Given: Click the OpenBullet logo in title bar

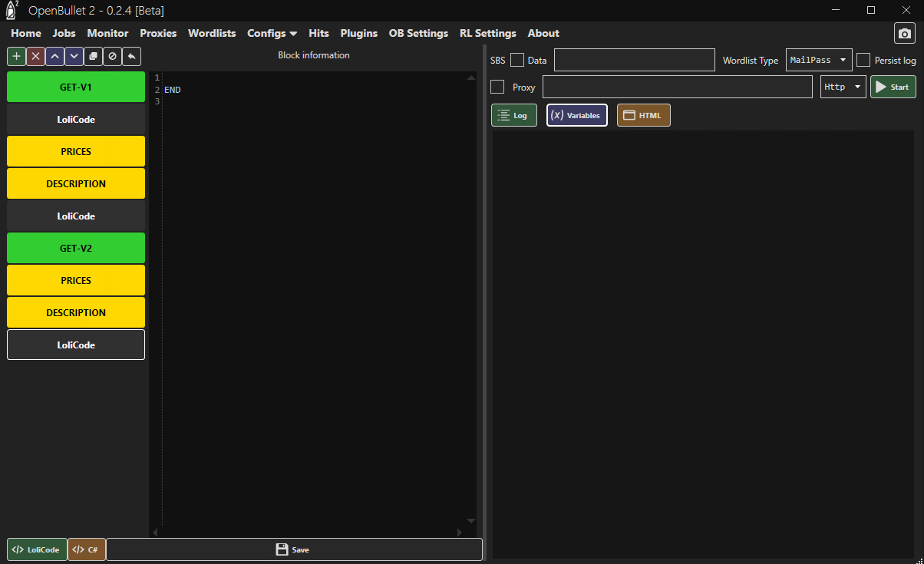Looking at the screenshot, I should (x=12, y=10).
